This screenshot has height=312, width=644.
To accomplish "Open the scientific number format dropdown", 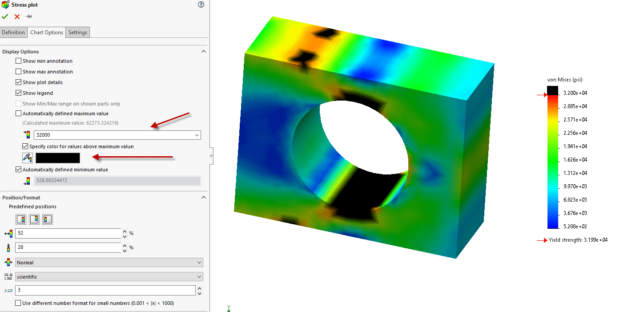I will coord(199,277).
